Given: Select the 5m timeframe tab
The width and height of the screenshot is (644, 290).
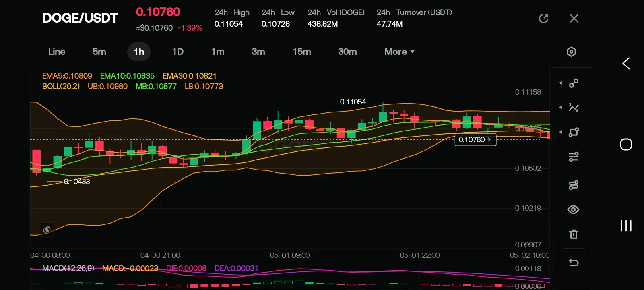Looking at the screenshot, I should (99, 52).
